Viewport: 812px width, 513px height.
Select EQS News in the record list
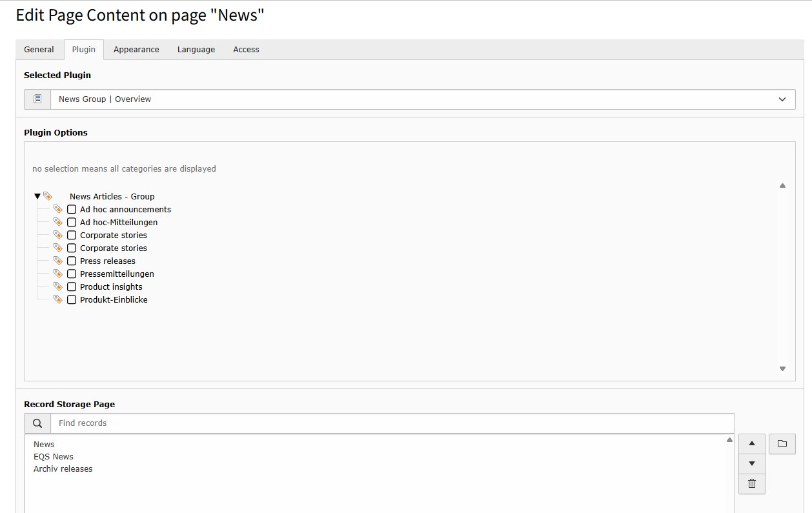[x=54, y=456]
